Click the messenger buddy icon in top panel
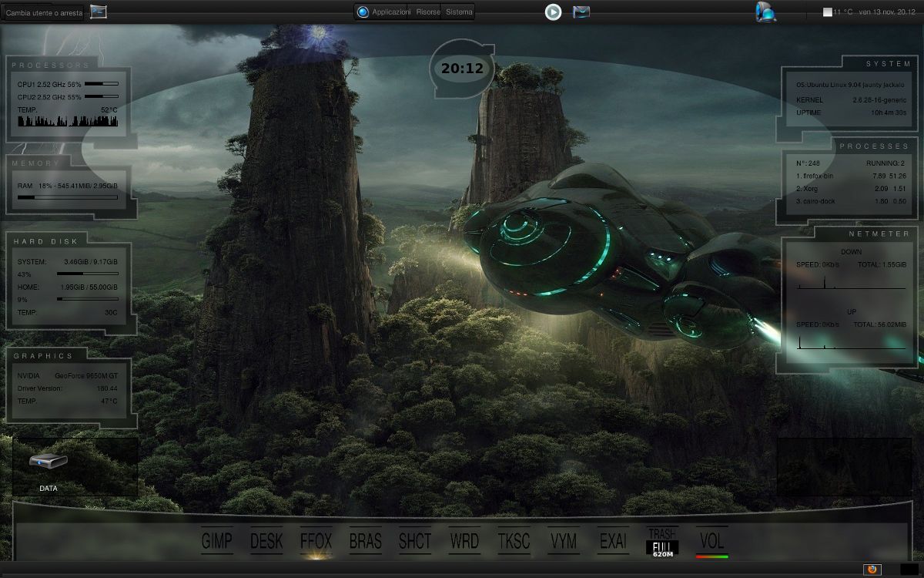 click(x=766, y=12)
